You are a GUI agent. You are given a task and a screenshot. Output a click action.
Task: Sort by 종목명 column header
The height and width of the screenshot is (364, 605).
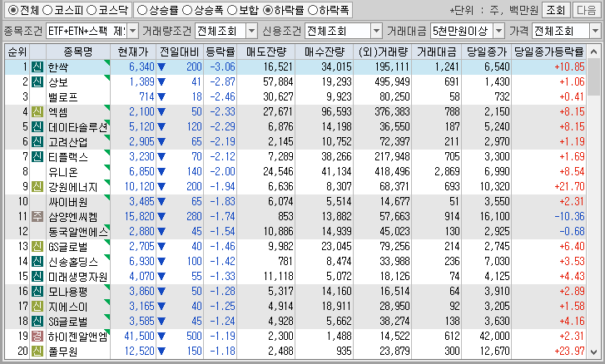(78, 52)
